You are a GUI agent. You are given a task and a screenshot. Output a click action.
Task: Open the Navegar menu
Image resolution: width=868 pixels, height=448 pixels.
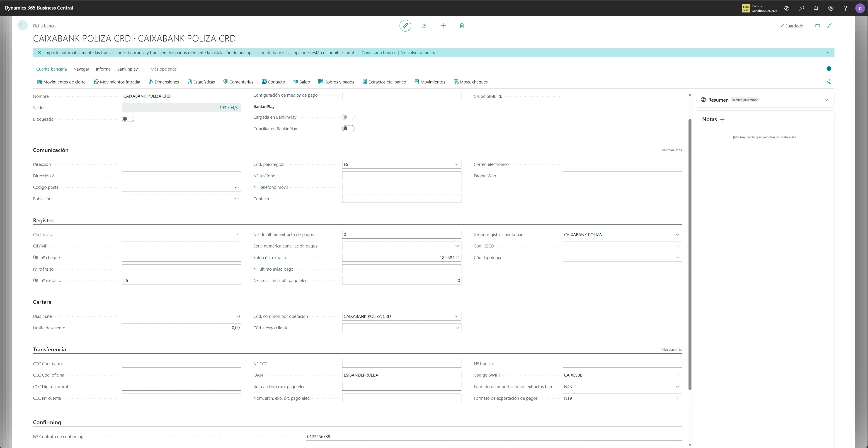click(81, 69)
